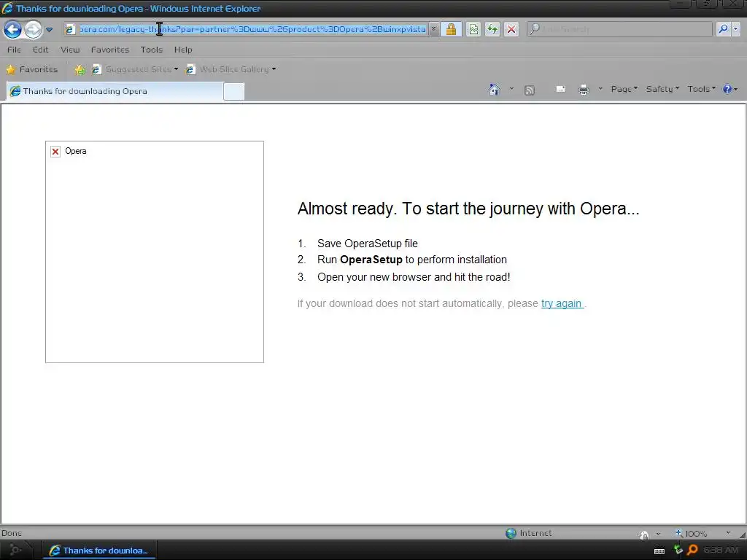The height and width of the screenshot is (560, 747).
Task: Open the Page command bar menu
Action: click(x=624, y=89)
